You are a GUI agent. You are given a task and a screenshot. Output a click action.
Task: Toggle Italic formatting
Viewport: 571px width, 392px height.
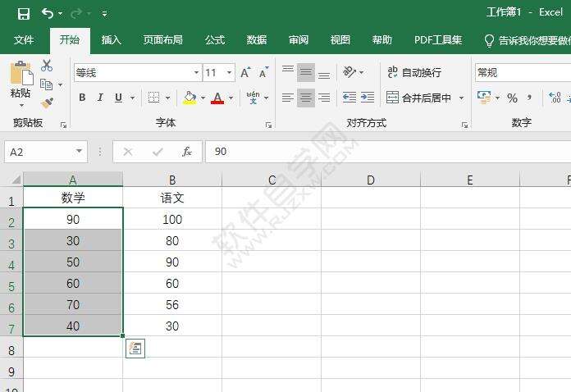coord(100,98)
